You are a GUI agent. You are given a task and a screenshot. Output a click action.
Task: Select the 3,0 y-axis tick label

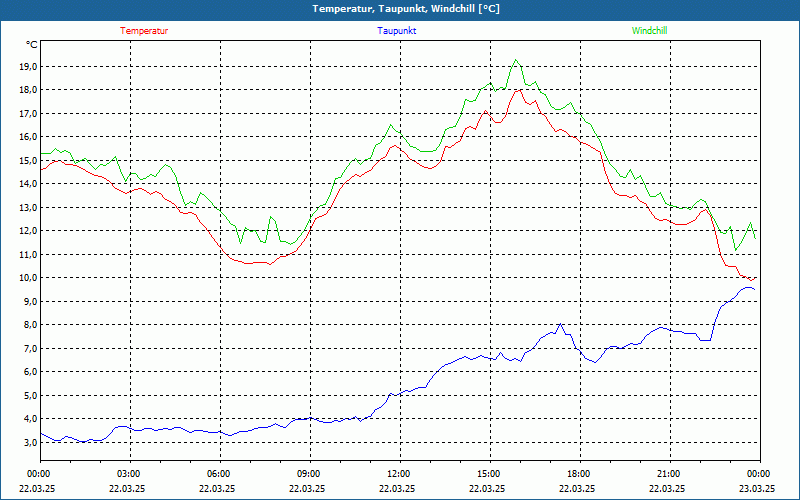[30, 442]
